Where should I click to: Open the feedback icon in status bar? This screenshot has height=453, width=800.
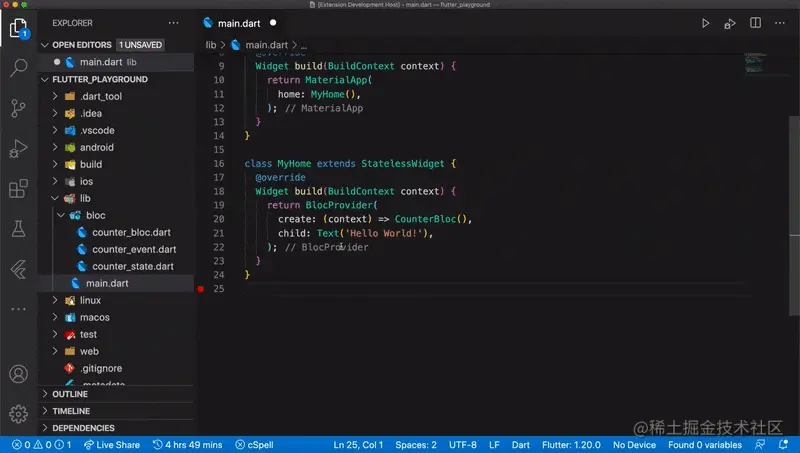(x=760, y=445)
